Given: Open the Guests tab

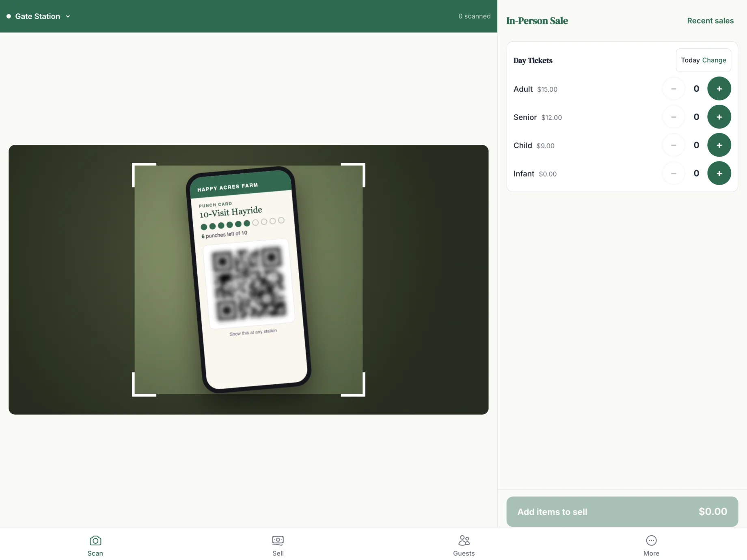Looking at the screenshot, I should 464,545.
